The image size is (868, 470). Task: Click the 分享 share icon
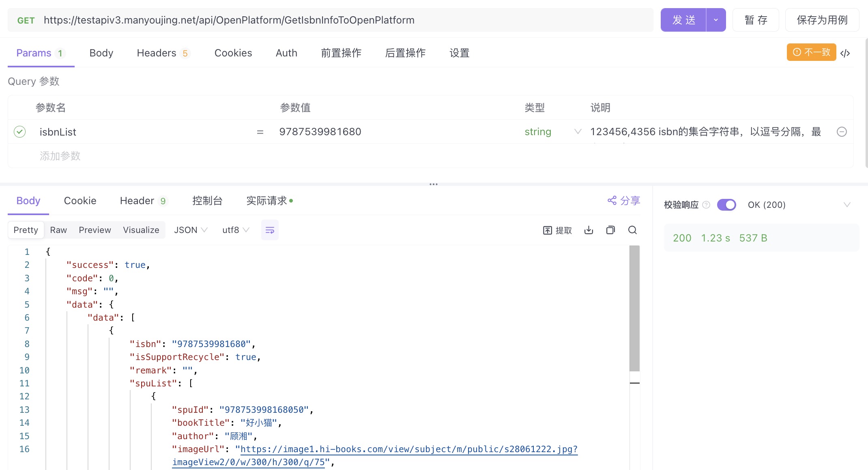[x=623, y=201]
